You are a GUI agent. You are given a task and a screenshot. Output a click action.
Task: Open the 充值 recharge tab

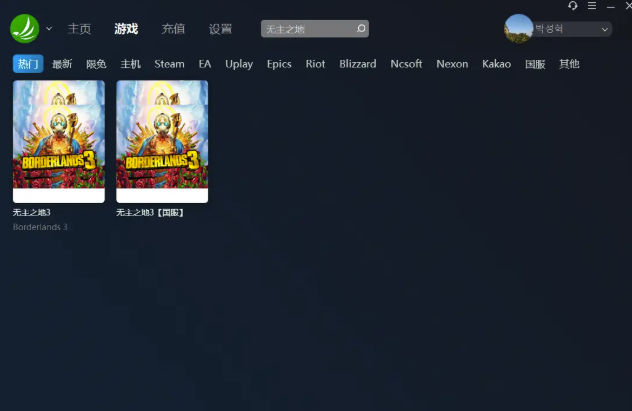[x=173, y=29]
